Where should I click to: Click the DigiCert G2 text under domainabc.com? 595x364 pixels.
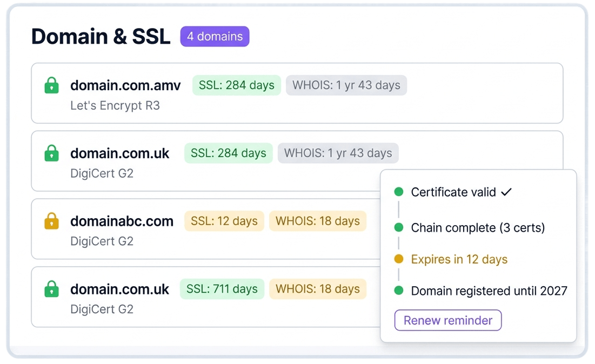pos(102,241)
